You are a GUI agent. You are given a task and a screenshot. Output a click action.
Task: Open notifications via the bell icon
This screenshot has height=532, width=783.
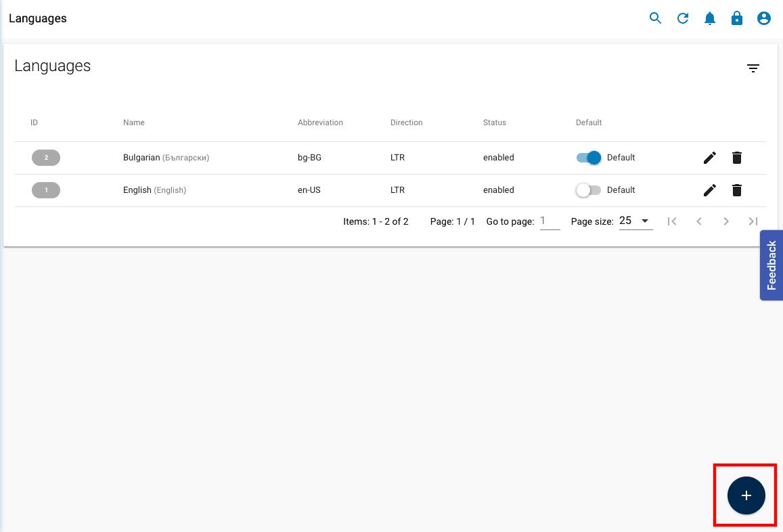pyautogui.click(x=710, y=18)
